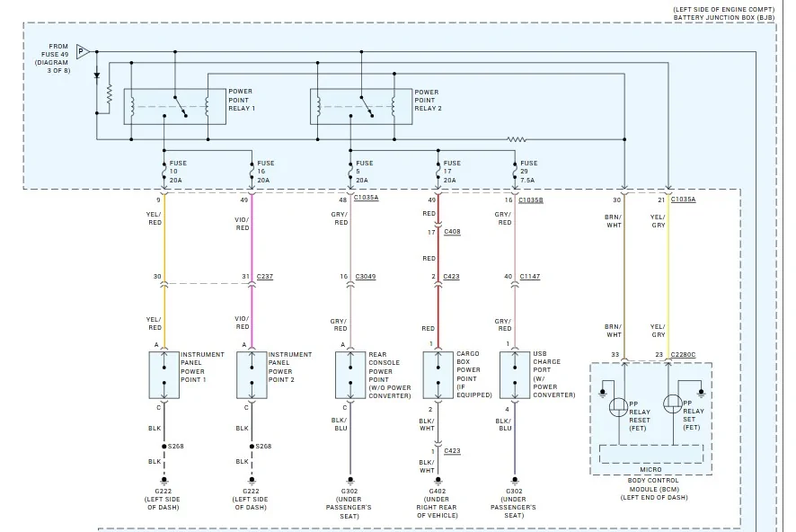Open the C423 link on the BLK/WHT wire
796x532 pixels.
[x=452, y=451]
